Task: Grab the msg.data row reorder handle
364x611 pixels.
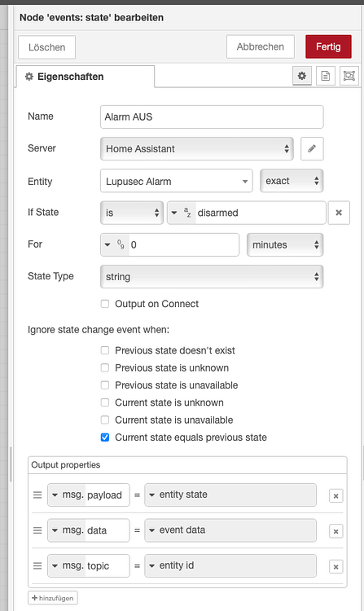Action: [37, 530]
